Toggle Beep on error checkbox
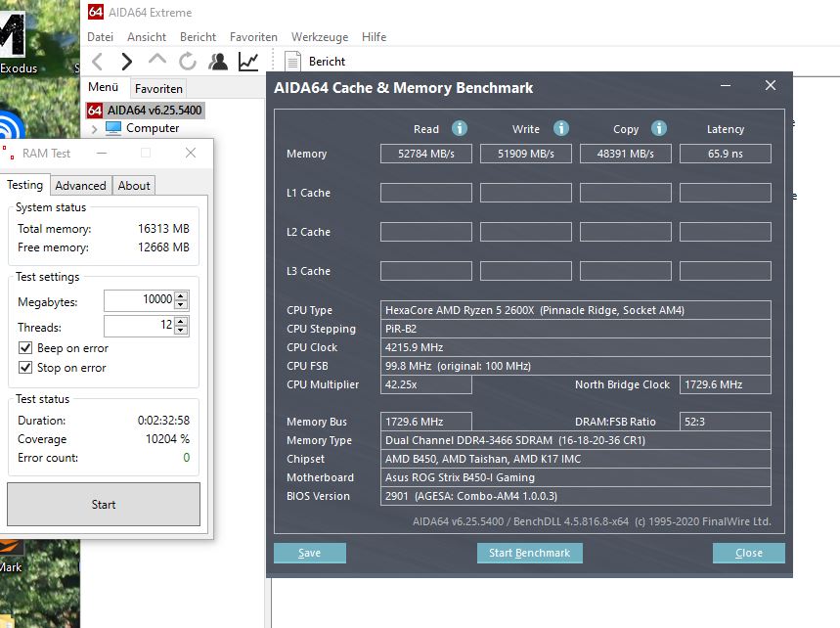840x628 pixels. [x=25, y=348]
